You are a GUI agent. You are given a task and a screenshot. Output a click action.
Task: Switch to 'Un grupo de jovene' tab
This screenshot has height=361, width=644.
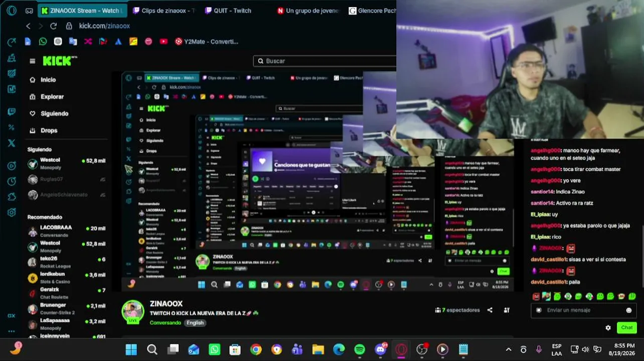(308, 11)
